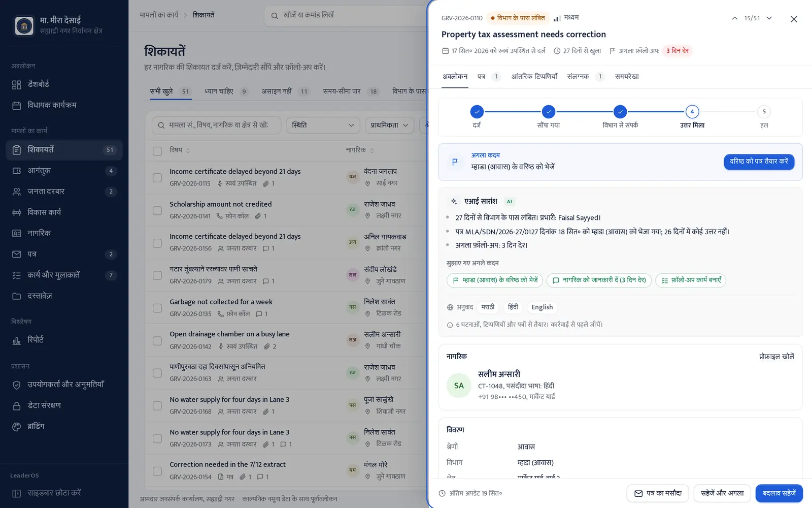Click the हल step 5 marker
This screenshot has width=812, height=508.
pyautogui.click(x=764, y=112)
